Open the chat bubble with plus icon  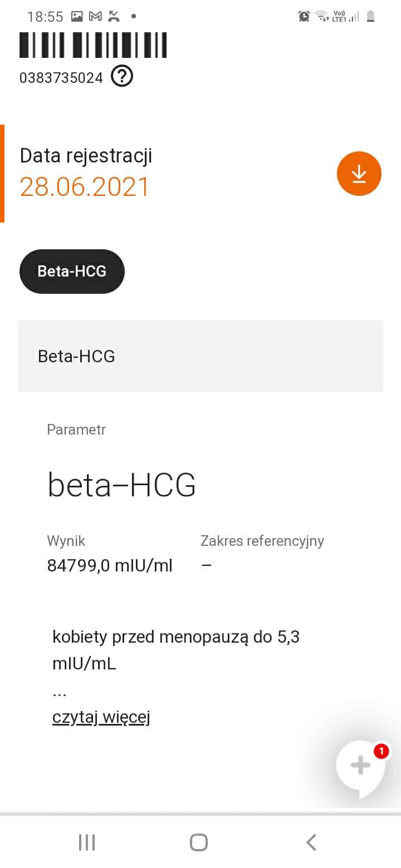360,766
